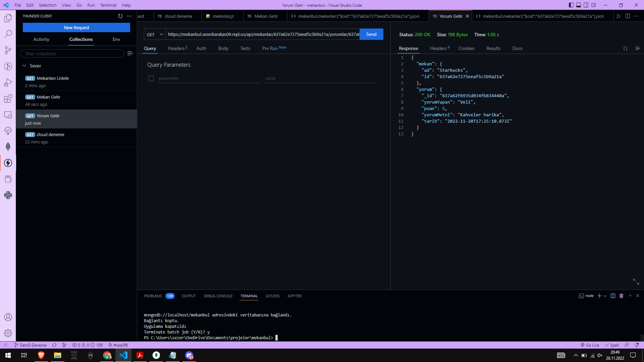Tick the query parameter checkbox
The image size is (644, 362).
(x=151, y=78)
